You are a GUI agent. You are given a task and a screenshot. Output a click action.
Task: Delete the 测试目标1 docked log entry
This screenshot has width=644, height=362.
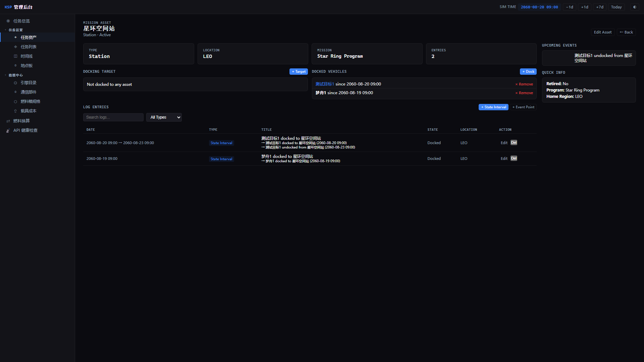[x=514, y=143]
